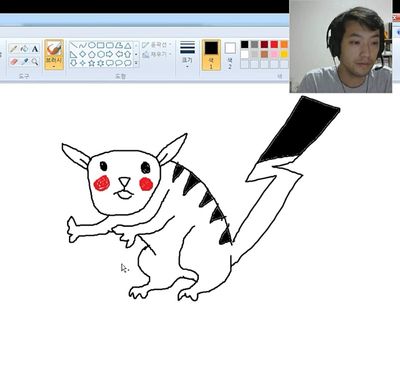Open the Brushes dropdown arrow

[54, 66]
